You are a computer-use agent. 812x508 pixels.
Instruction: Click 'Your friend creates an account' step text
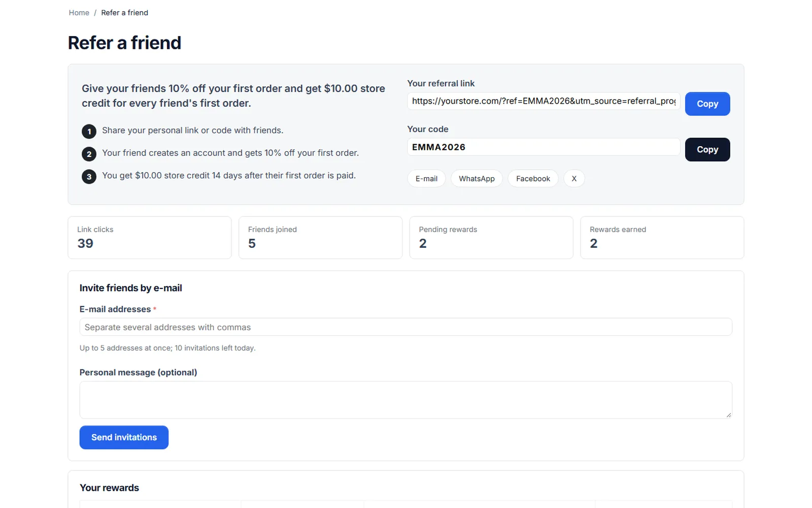230,153
